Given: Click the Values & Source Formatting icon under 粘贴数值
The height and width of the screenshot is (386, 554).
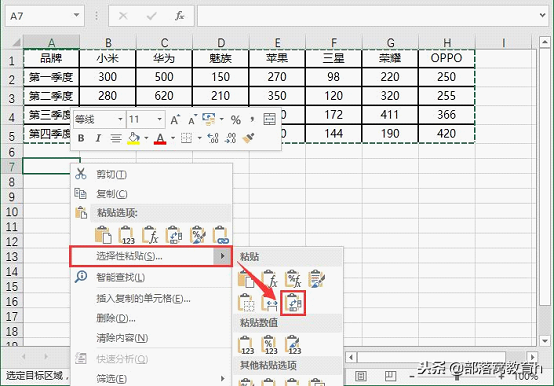Looking at the screenshot, I should coord(293,345).
